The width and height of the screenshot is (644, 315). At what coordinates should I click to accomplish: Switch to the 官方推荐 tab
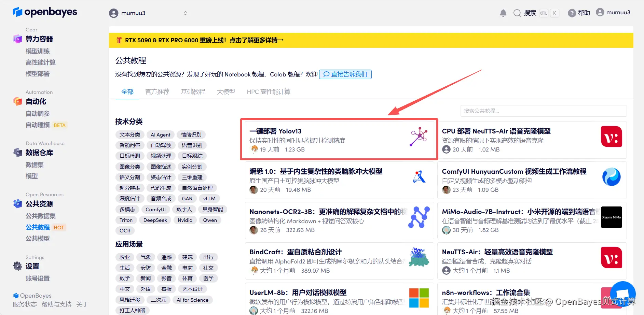pos(157,91)
